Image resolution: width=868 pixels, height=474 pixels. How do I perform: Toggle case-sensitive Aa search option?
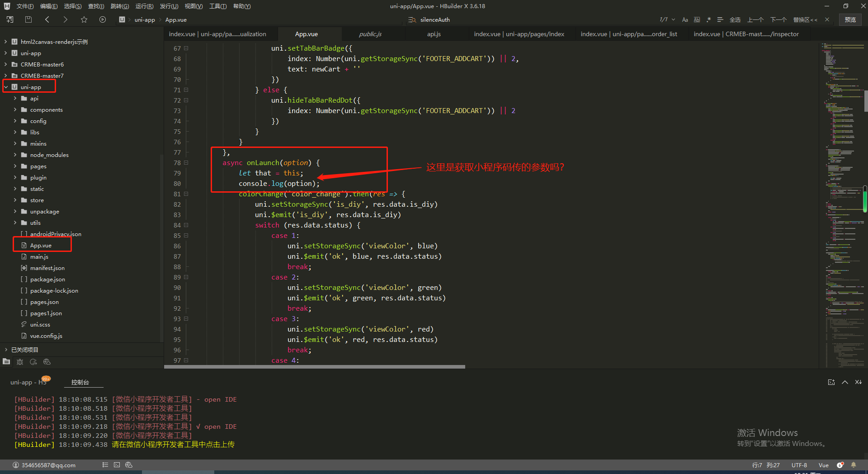[x=685, y=19]
